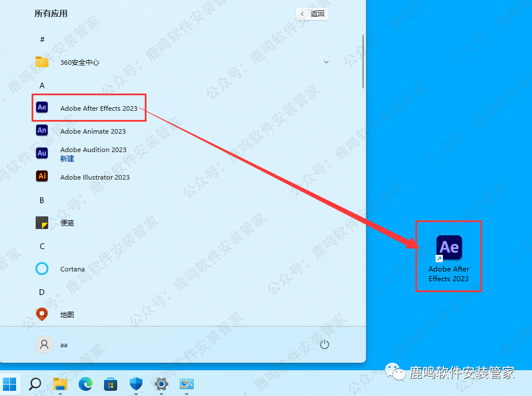Click the After Effects 2023 desktop shortcut

click(449, 257)
